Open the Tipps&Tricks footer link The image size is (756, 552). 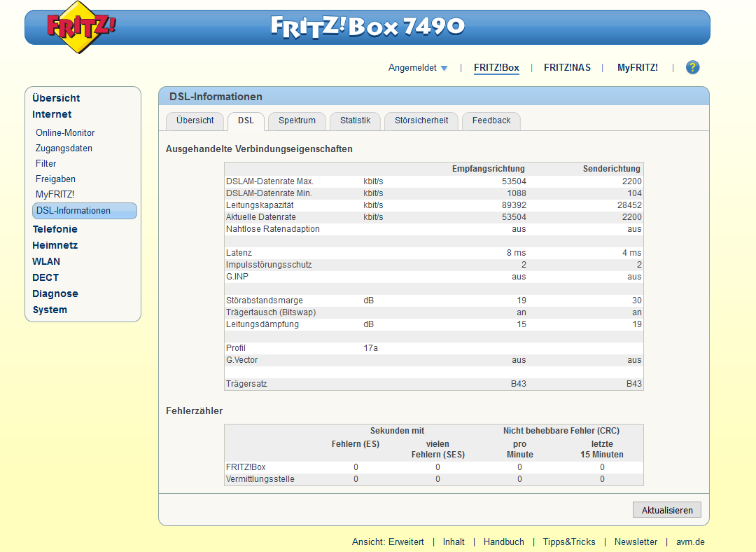569,542
